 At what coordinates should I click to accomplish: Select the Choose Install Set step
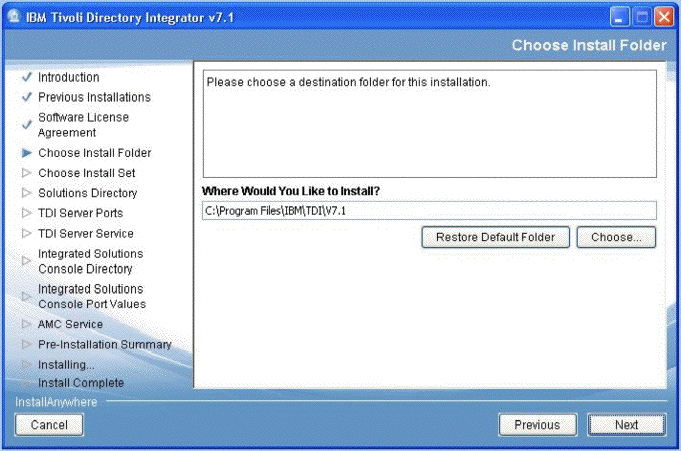tap(86, 173)
